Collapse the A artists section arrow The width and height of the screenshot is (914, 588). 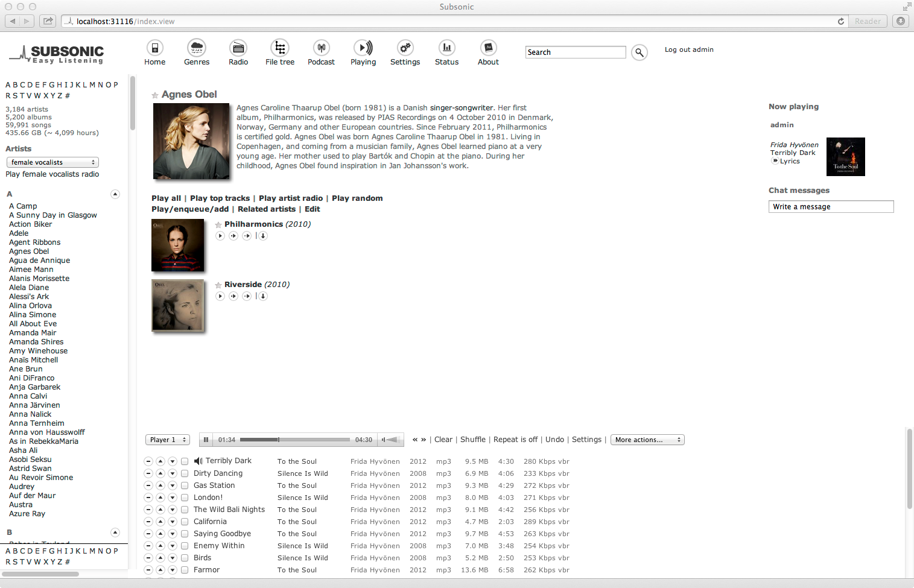pos(115,194)
